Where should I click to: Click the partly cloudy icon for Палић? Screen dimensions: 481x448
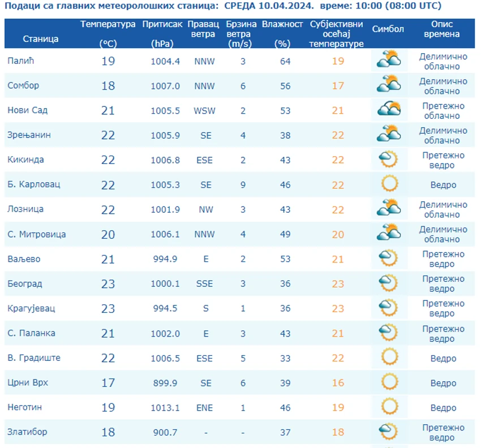coord(389,59)
